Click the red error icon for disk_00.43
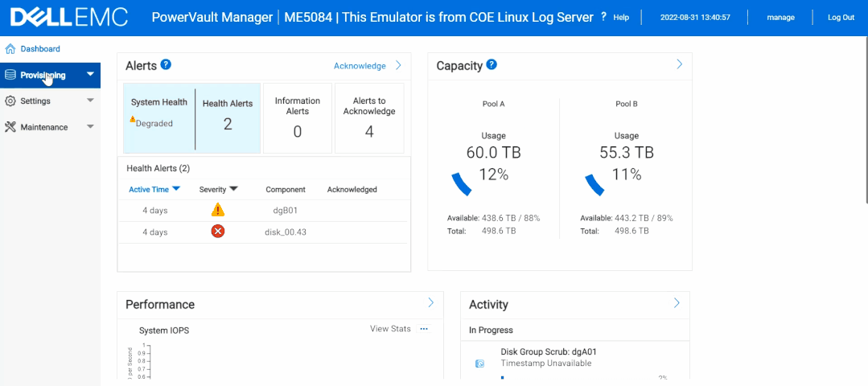868x386 pixels. pyautogui.click(x=218, y=232)
